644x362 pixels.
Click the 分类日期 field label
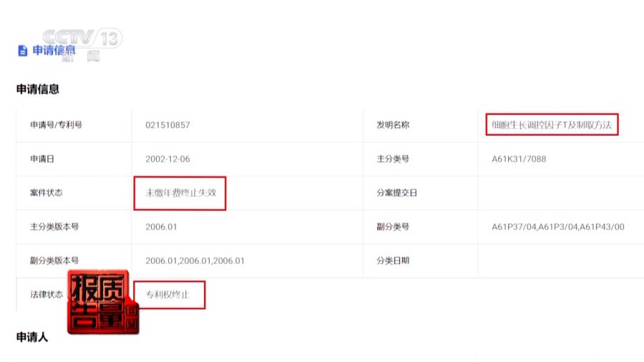coord(393,260)
